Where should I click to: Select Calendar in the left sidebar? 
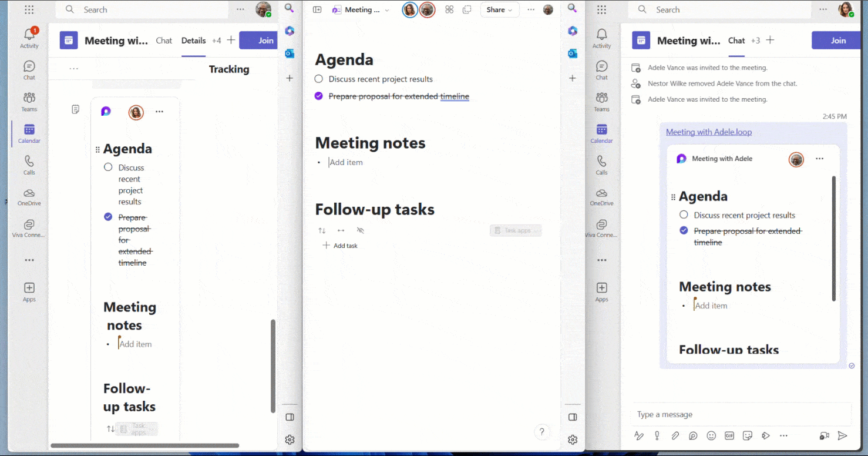coord(28,132)
